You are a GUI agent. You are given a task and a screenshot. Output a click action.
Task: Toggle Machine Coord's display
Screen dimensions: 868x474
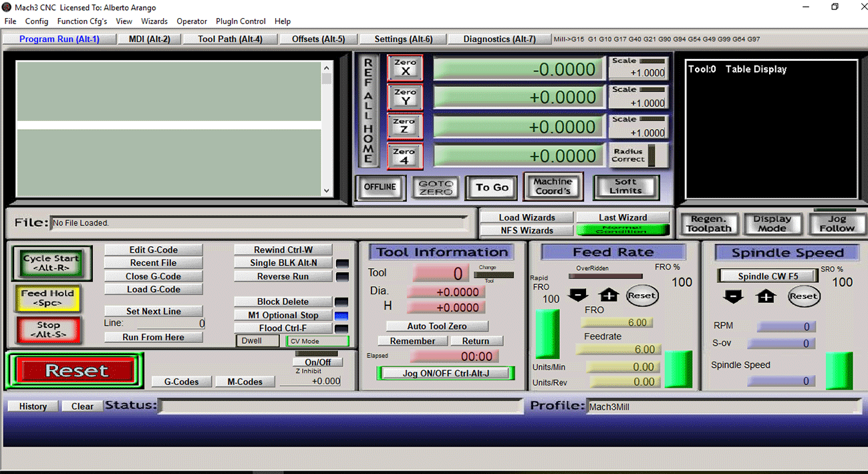(553, 186)
